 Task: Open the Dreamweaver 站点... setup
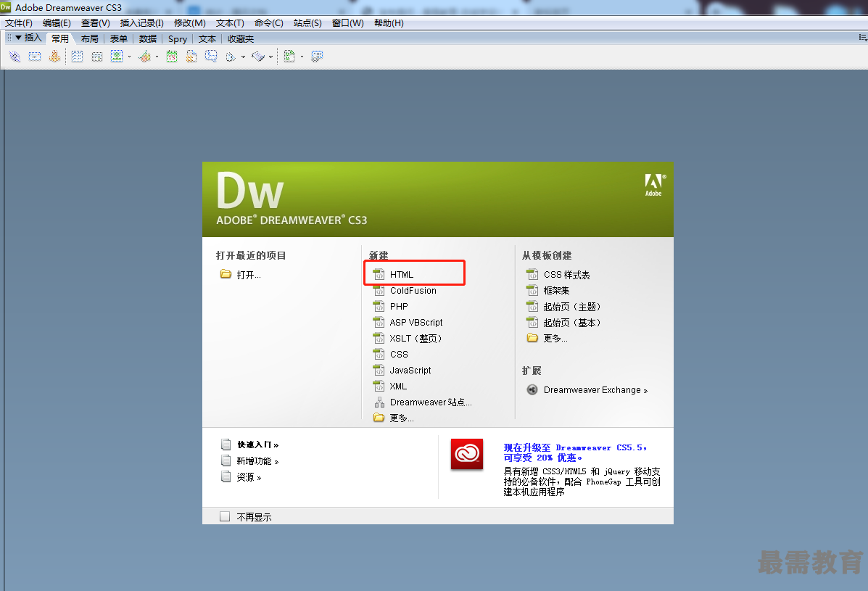pyautogui.click(x=431, y=402)
